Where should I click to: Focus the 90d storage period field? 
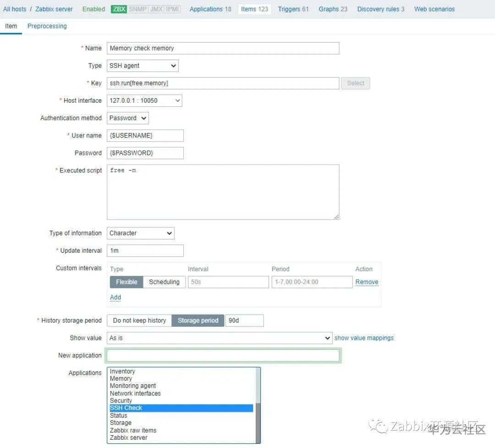tap(244, 321)
